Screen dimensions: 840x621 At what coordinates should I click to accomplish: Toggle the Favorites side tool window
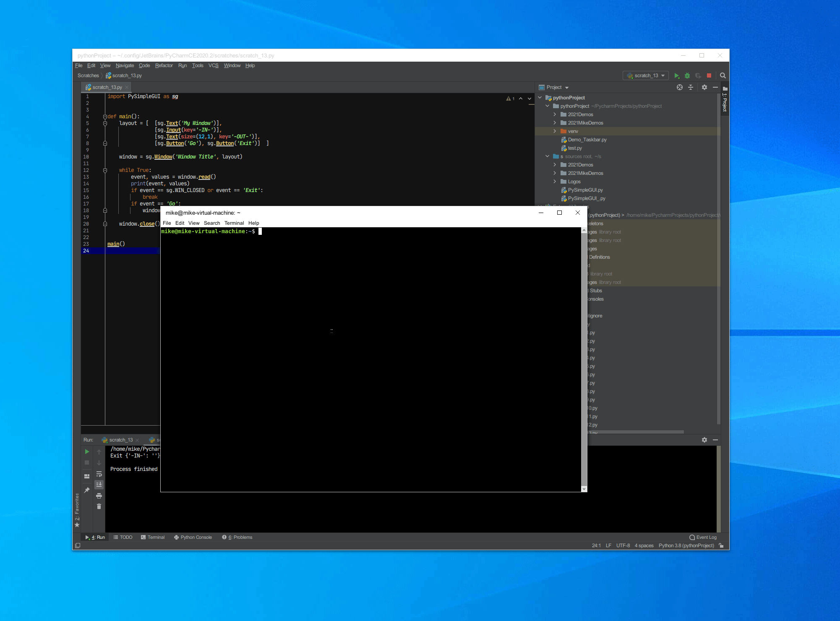click(77, 509)
